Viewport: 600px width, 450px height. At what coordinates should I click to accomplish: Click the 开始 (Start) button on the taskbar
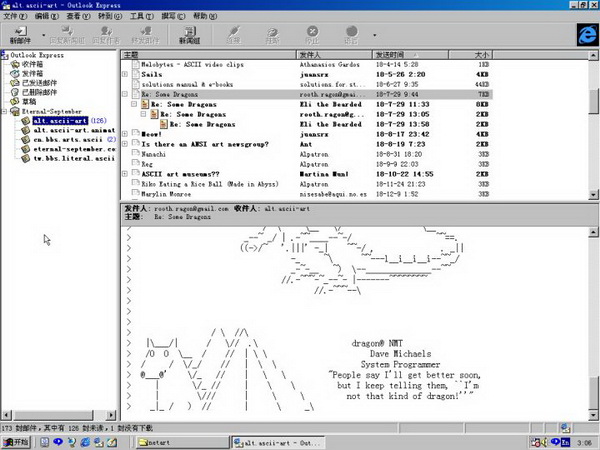click(x=15, y=441)
